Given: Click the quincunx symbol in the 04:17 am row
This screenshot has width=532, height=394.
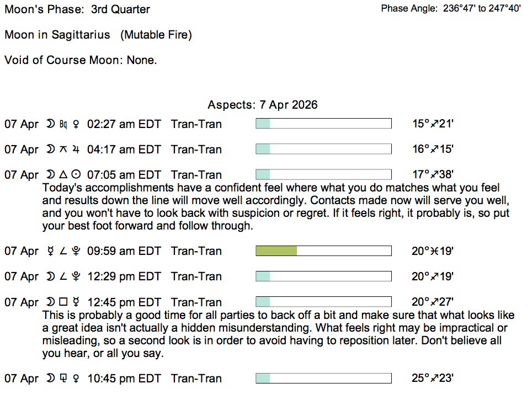Looking at the screenshot, I should click(x=63, y=150).
